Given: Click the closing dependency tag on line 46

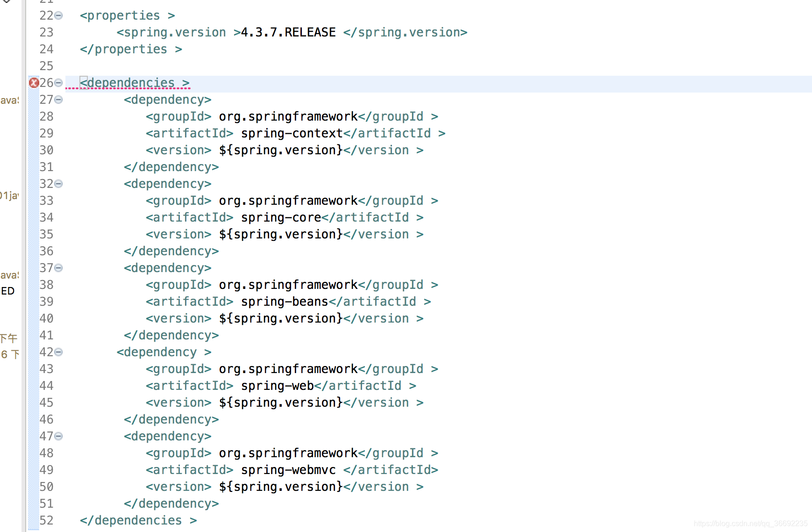Looking at the screenshot, I should click(171, 419).
